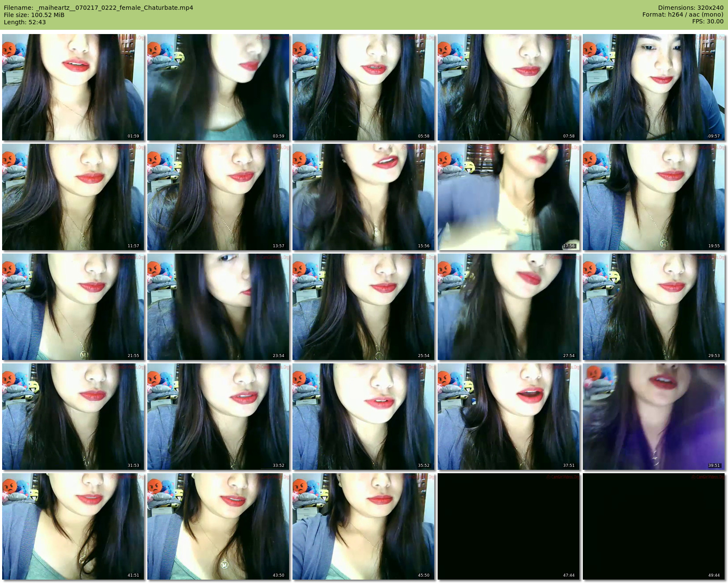
Task: Click the FPS 30.00 text
Action: click(x=708, y=21)
